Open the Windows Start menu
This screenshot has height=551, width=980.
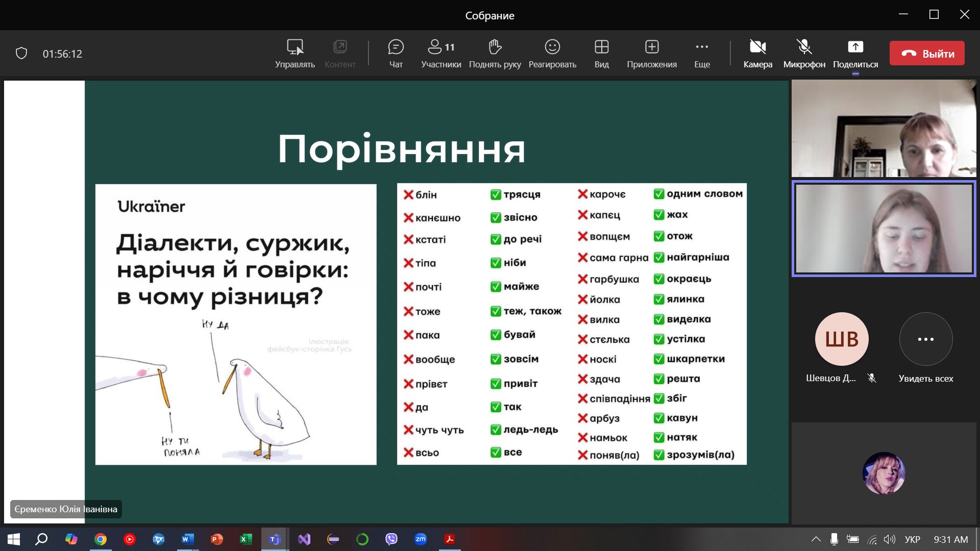(14, 539)
